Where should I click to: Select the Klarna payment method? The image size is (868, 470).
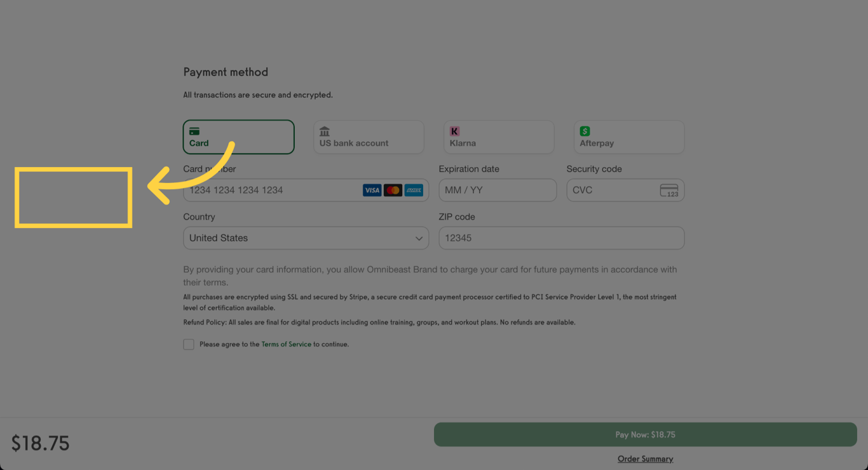click(498, 137)
